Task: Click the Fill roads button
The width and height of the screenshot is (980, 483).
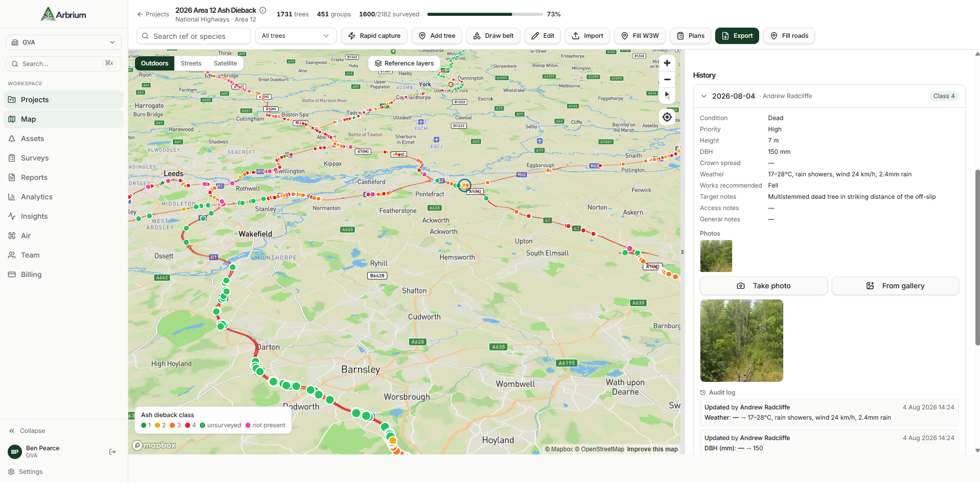Action: (x=789, y=36)
